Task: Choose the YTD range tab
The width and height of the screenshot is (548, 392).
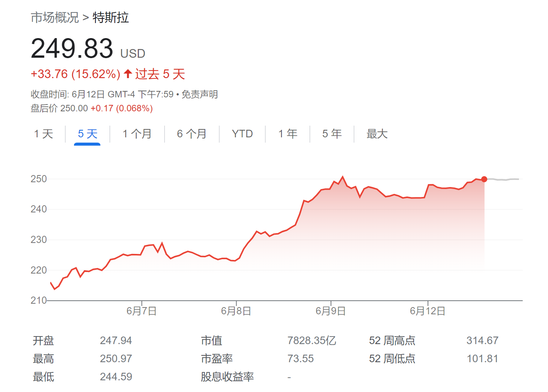Action: pos(242,134)
